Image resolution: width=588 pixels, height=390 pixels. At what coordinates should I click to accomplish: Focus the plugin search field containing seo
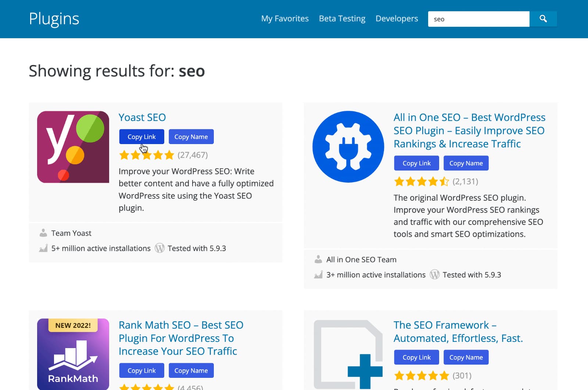pos(478,19)
